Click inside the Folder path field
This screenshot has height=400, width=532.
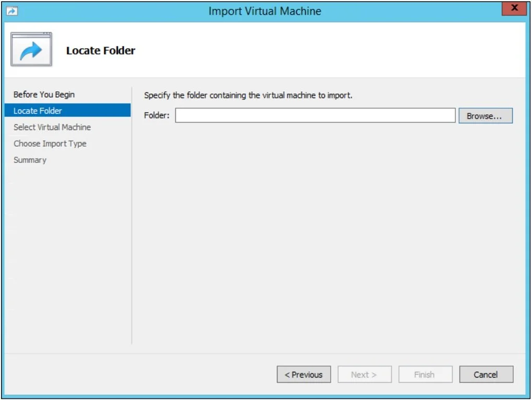[315, 115]
